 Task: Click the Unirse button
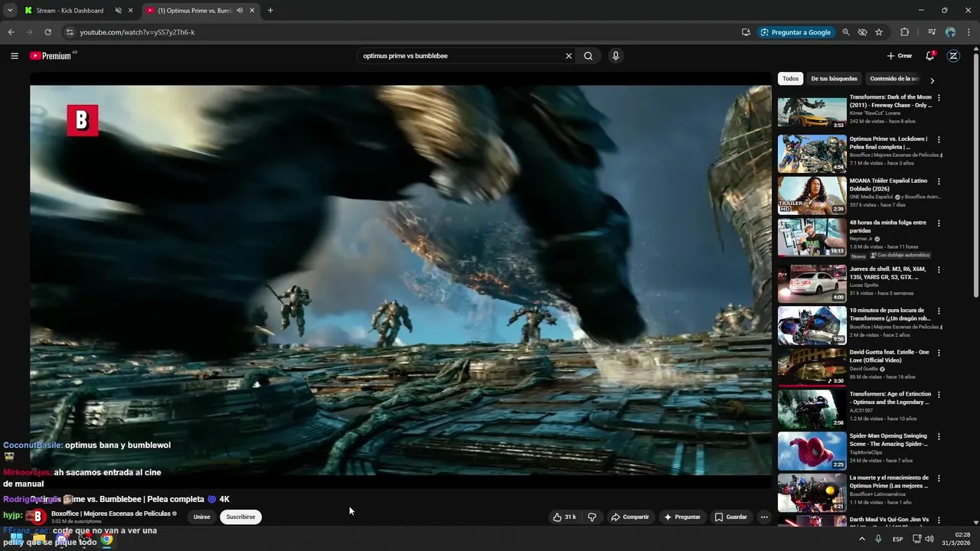tap(202, 517)
